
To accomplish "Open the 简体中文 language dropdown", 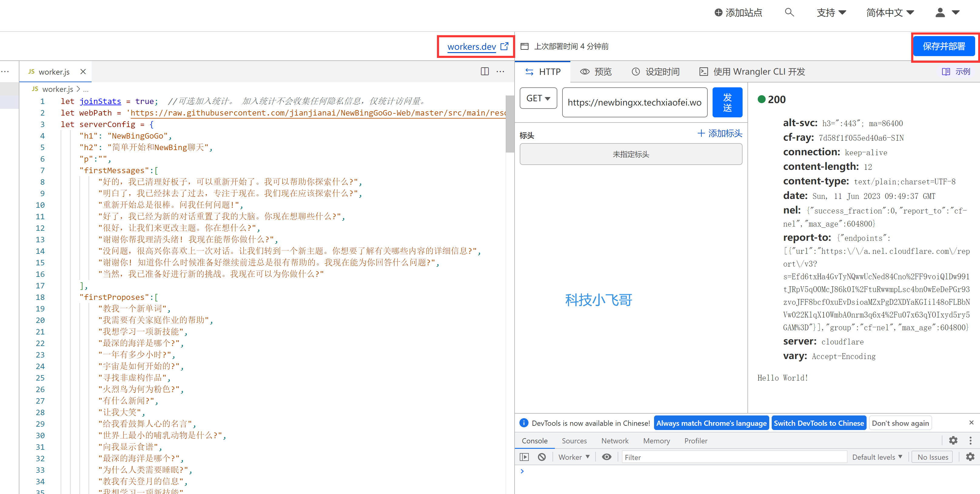I will point(890,12).
